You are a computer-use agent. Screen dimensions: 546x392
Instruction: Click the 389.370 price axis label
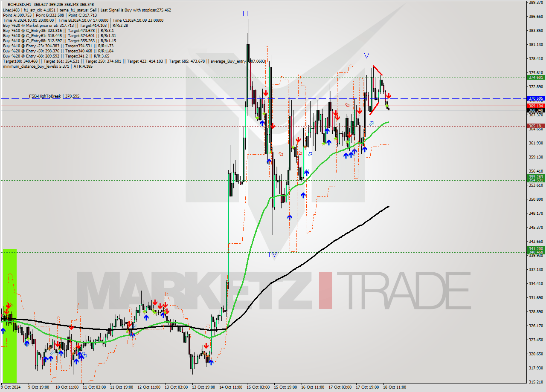point(536,3)
